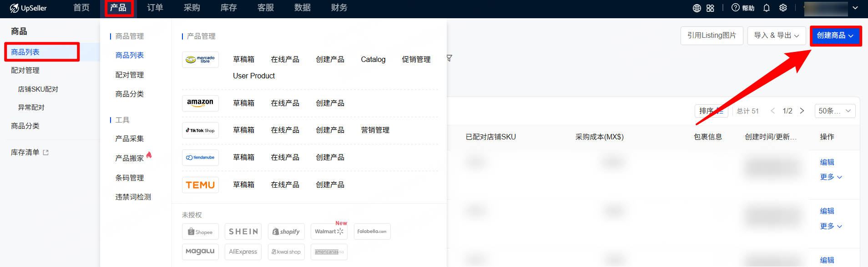Go to the previous page arrow
868x267 pixels.
772,111
